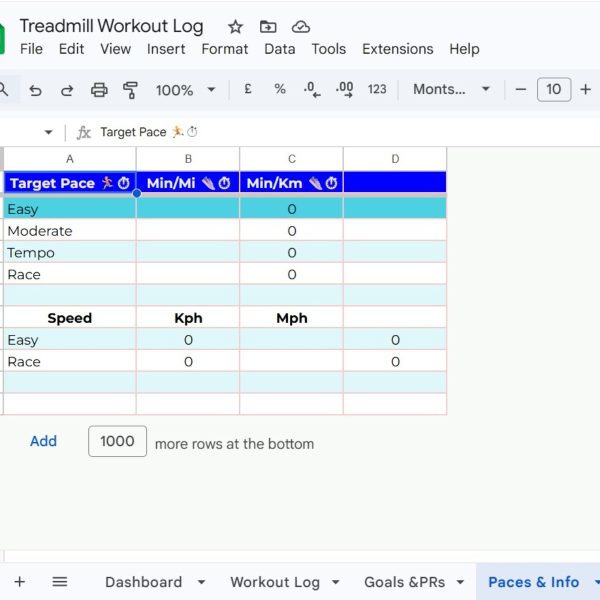Select the Race cell under Tempo
This screenshot has height=600, width=600.
70,274
